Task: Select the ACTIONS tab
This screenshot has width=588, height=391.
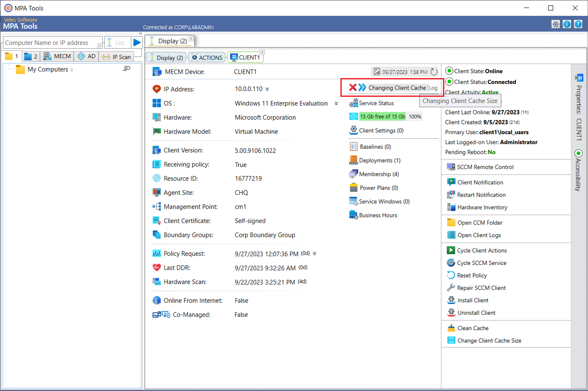Action: pos(207,58)
